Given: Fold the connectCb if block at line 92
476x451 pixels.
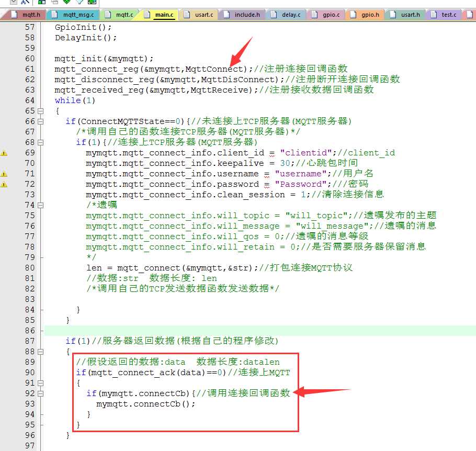Looking at the screenshot, I should [41, 393].
